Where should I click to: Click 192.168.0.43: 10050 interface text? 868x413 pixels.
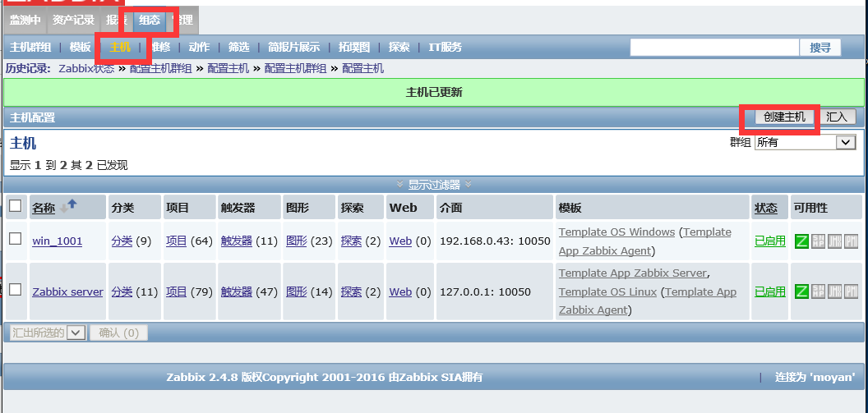coord(495,241)
